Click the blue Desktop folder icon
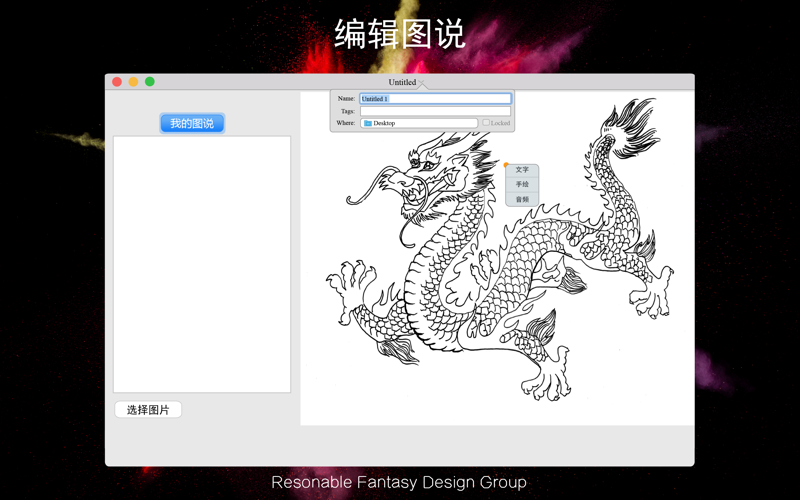 coord(368,123)
